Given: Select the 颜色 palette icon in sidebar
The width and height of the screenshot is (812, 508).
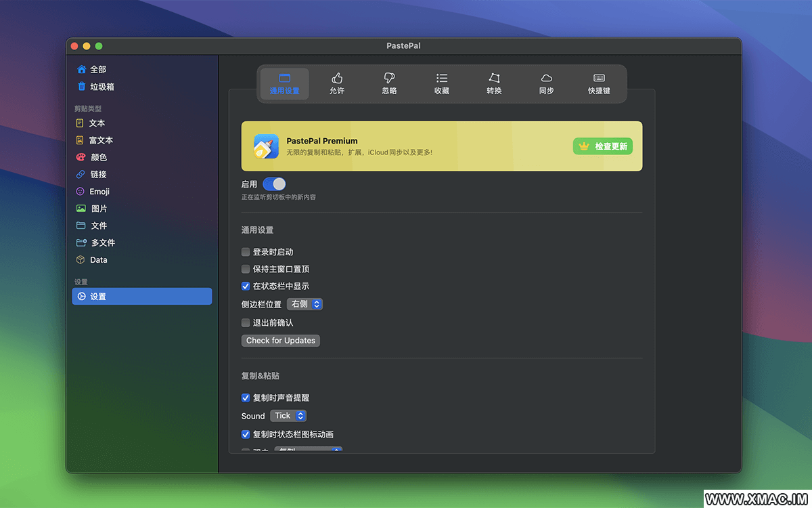Looking at the screenshot, I should (x=81, y=157).
